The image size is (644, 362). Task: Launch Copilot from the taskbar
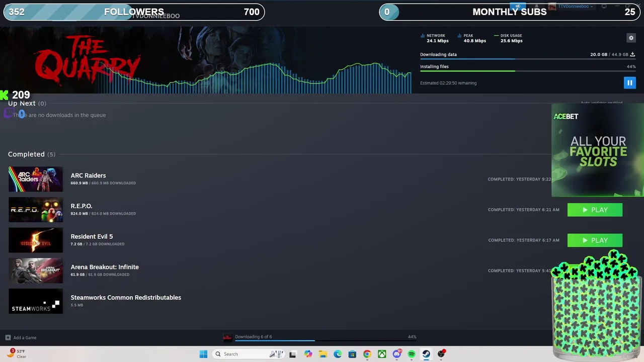(x=308, y=354)
